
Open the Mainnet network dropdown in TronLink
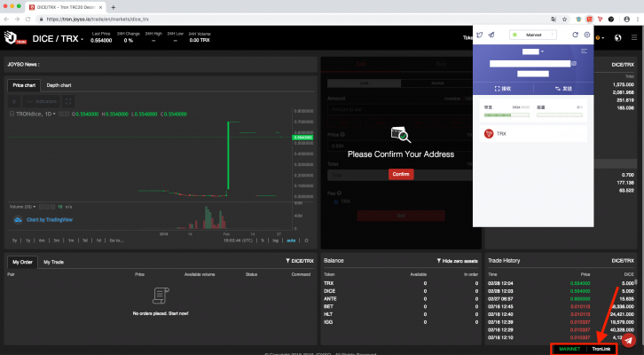point(533,35)
